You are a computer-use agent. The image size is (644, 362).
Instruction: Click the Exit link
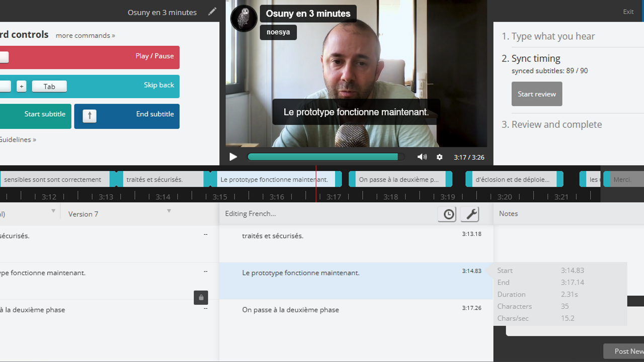click(628, 12)
